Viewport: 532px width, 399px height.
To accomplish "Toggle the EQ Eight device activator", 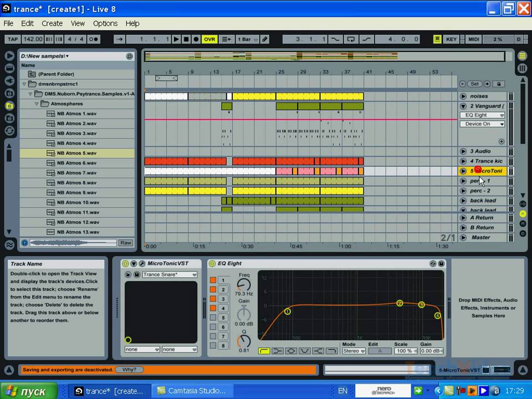I will pyautogui.click(x=212, y=264).
